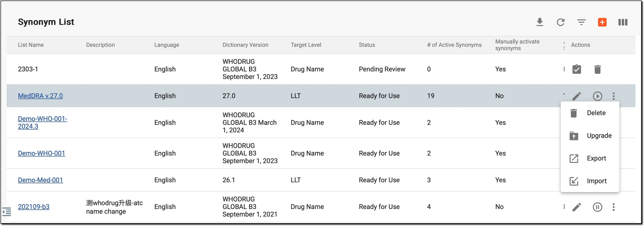Edit the 202109-b3 list with the pencil icon
The height and width of the screenshot is (226, 644).
[x=577, y=207]
